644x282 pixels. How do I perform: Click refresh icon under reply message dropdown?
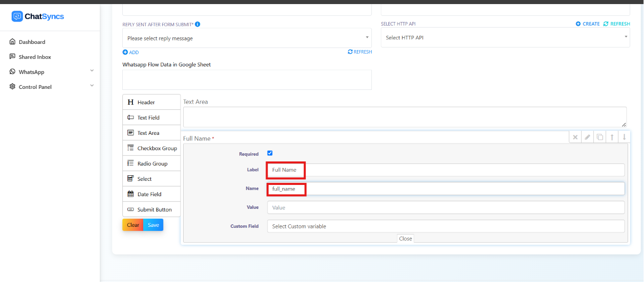(350, 52)
